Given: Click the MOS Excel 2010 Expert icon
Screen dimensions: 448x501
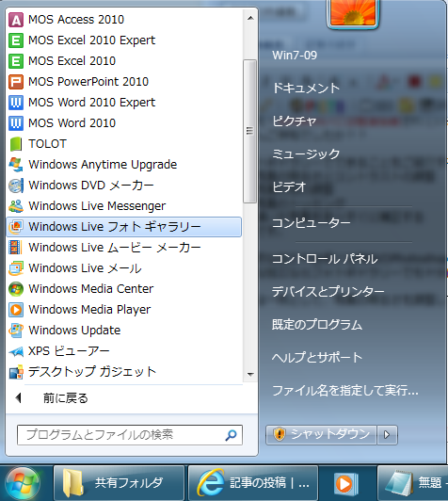Looking at the screenshot, I should [x=16, y=40].
